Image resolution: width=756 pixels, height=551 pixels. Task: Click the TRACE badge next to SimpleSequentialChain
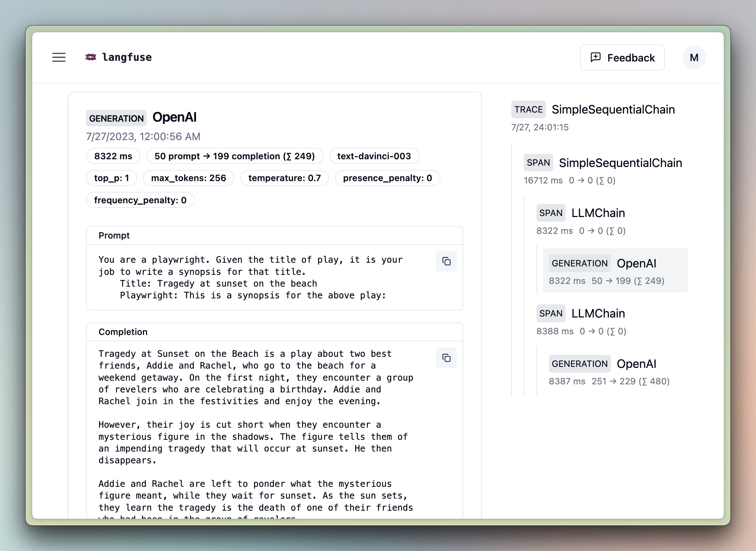tap(528, 109)
